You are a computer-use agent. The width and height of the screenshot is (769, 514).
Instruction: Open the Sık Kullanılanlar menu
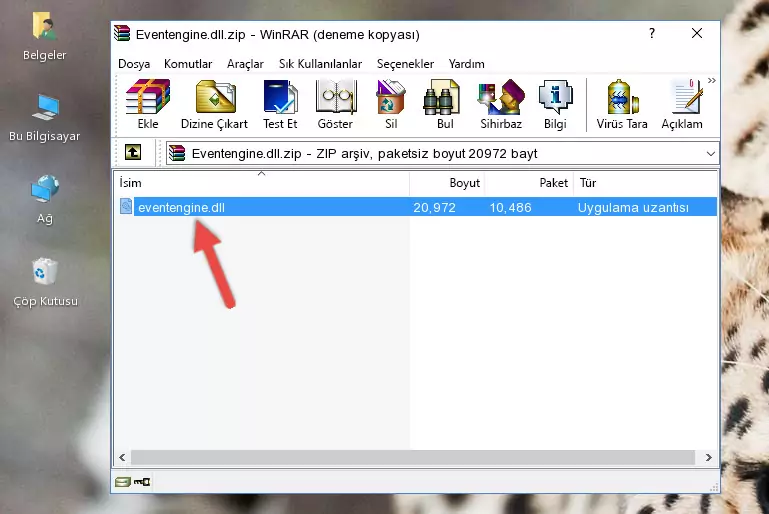320,64
